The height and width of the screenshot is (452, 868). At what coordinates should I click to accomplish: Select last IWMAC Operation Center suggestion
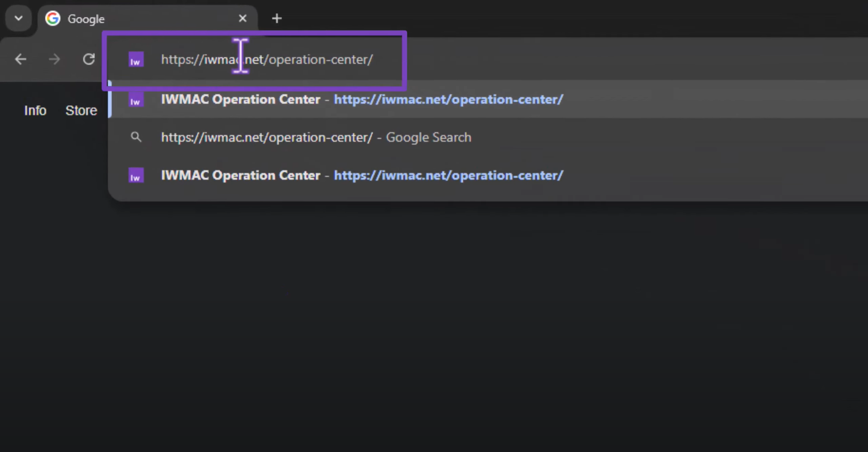point(488,175)
